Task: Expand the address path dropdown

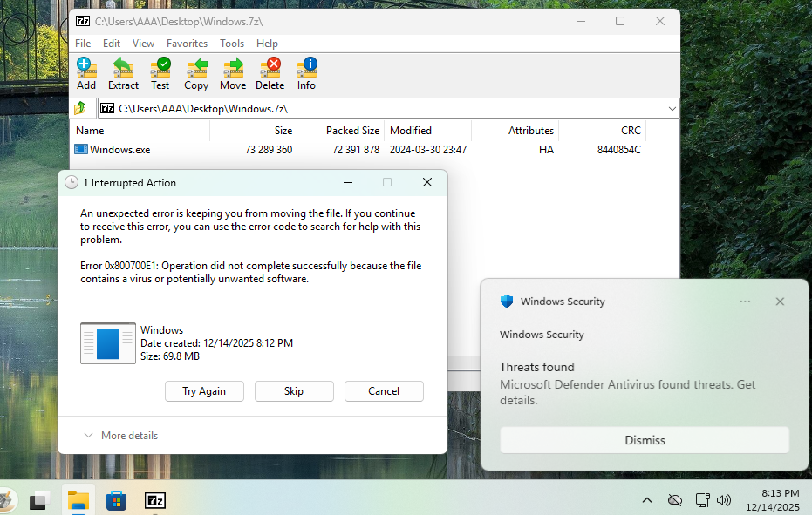Action: [x=672, y=109]
